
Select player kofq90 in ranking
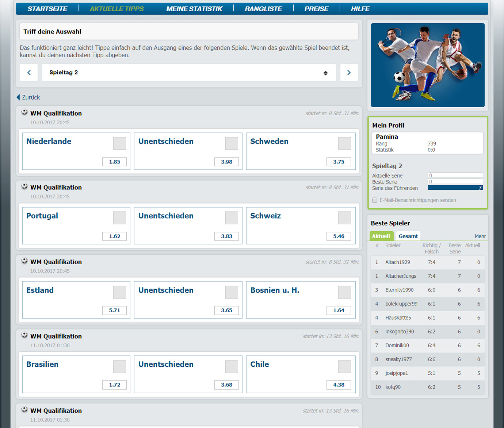[393, 387]
